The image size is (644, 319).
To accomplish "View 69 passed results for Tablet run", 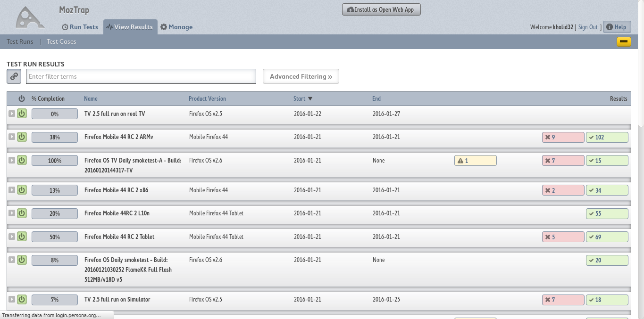I will [x=607, y=237].
